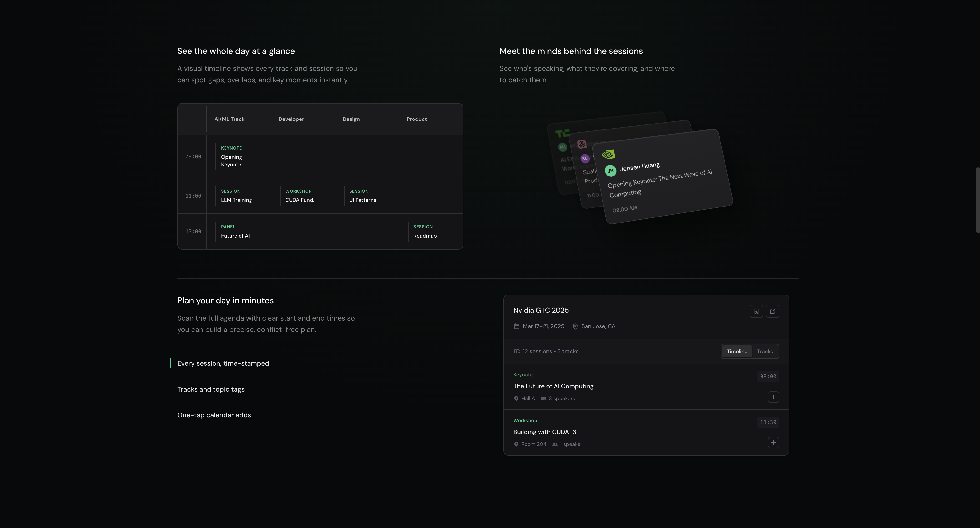Select the speakers icon next to 3 speakers
Viewport: 980px width, 528px height.
pyautogui.click(x=544, y=399)
